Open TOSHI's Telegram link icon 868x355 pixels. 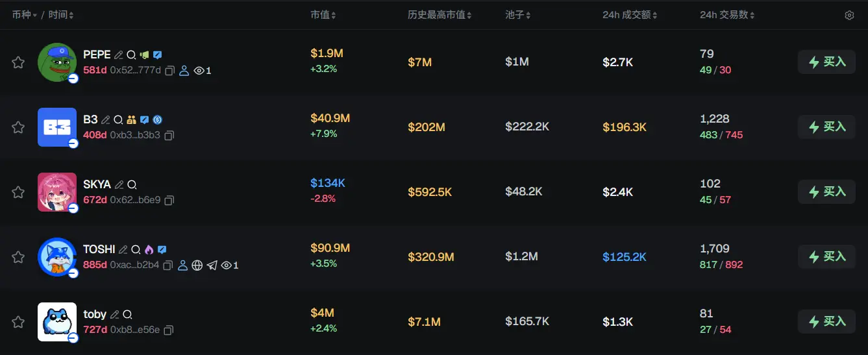[x=212, y=265]
